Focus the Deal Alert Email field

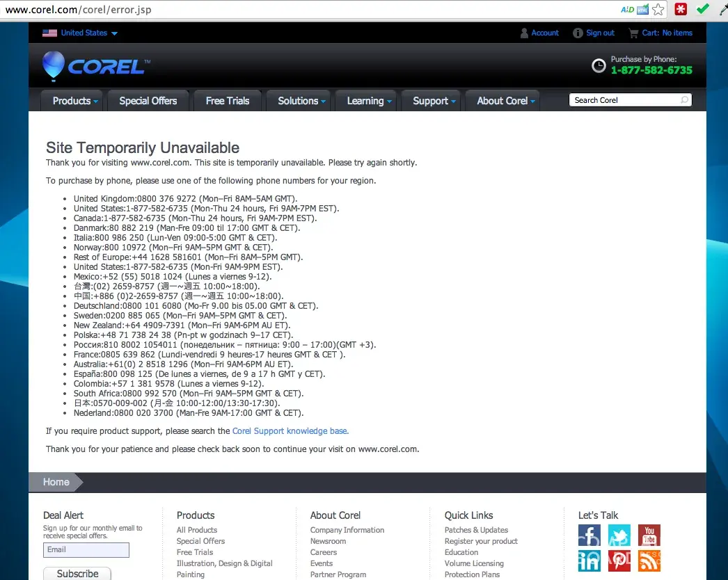[x=86, y=550]
